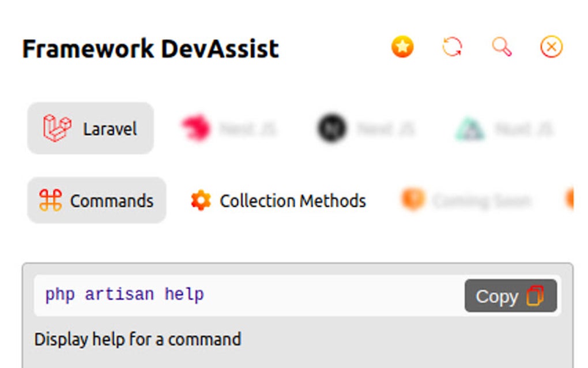Click the NestJS red cat icon
Viewport: 588px width, 368px height.
coord(196,127)
